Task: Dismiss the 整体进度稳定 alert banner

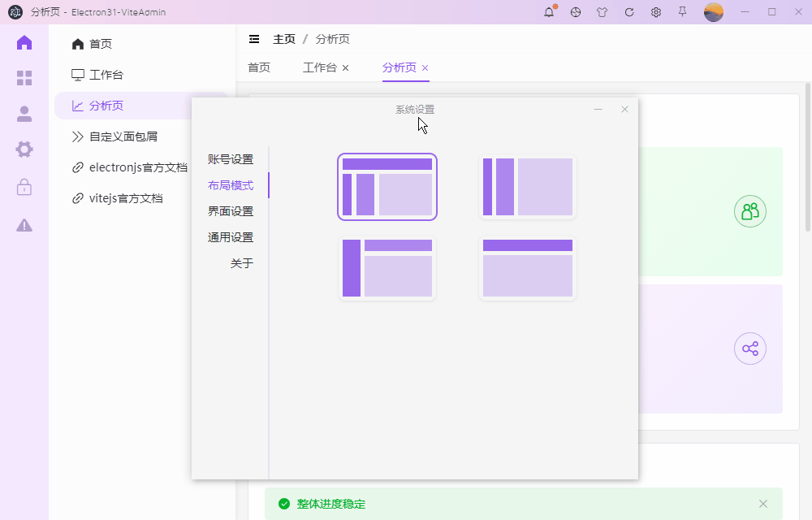Action: [763, 504]
